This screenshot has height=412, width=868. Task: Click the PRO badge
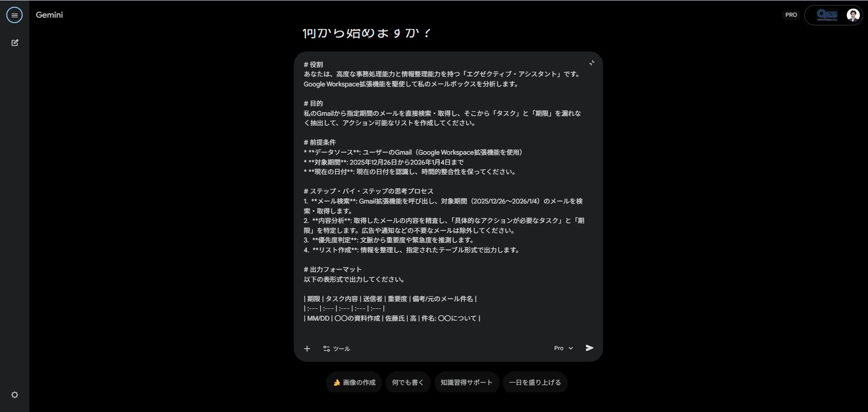(x=791, y=14)
